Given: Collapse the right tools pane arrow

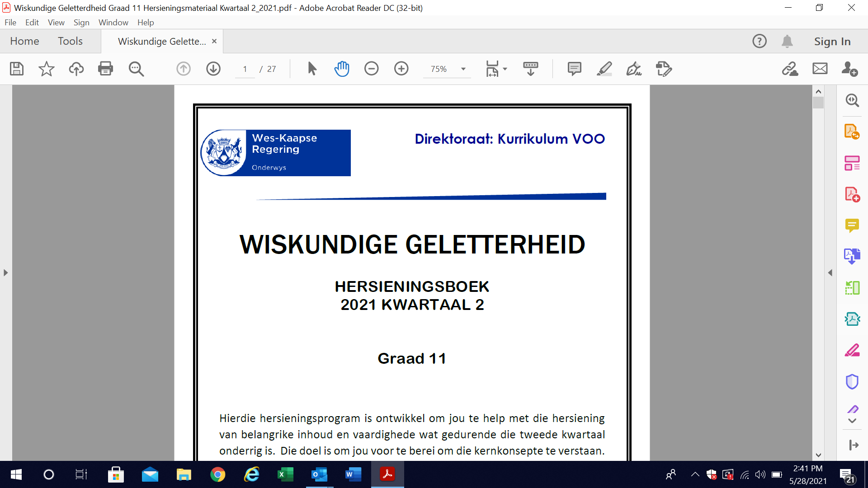Looking at the screenshot, I should click(x=830, y=272).
